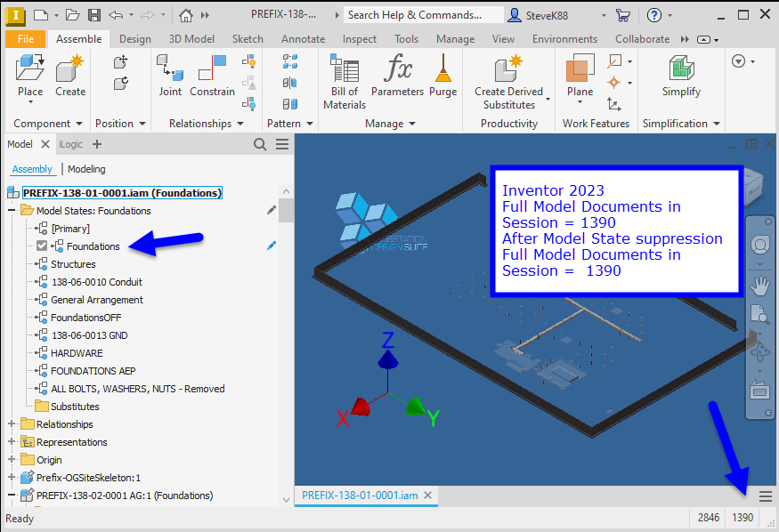Click the Free Rotate position icon
This screenshot has height=532, width=779.
(121, 83)
